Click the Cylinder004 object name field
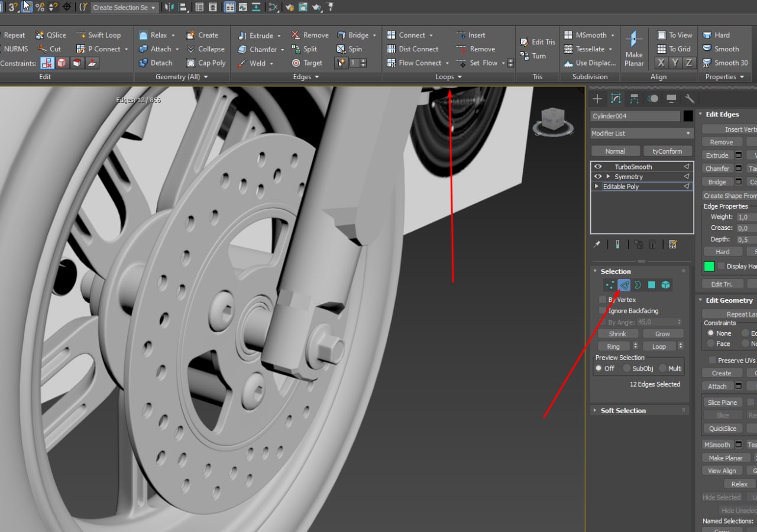 pos(635,116)
